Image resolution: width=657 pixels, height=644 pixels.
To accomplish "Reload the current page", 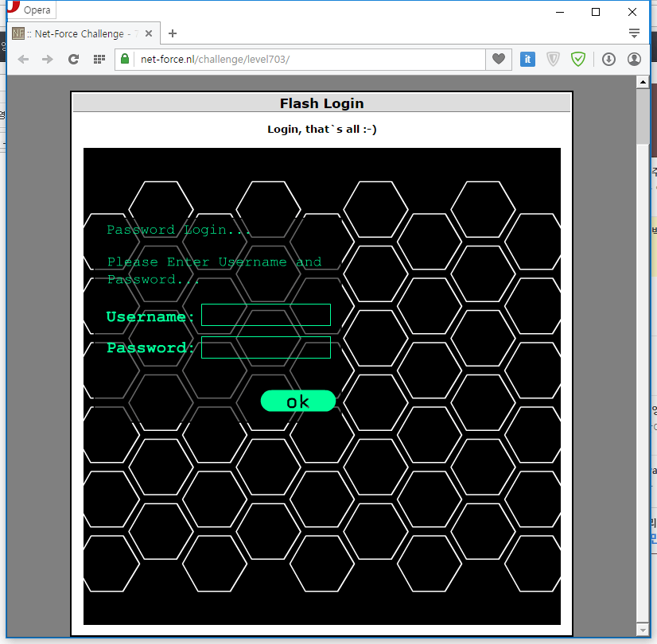I will (x=73, y=60).
